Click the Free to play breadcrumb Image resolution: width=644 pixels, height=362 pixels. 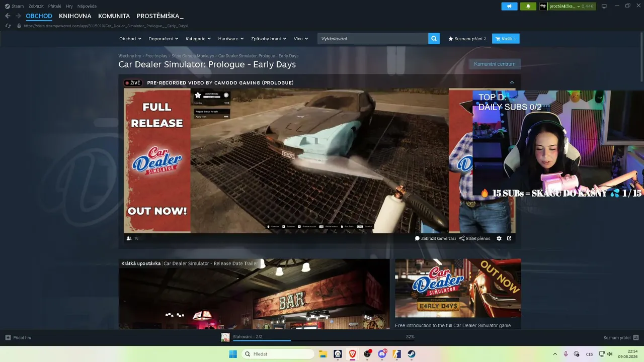156,56
